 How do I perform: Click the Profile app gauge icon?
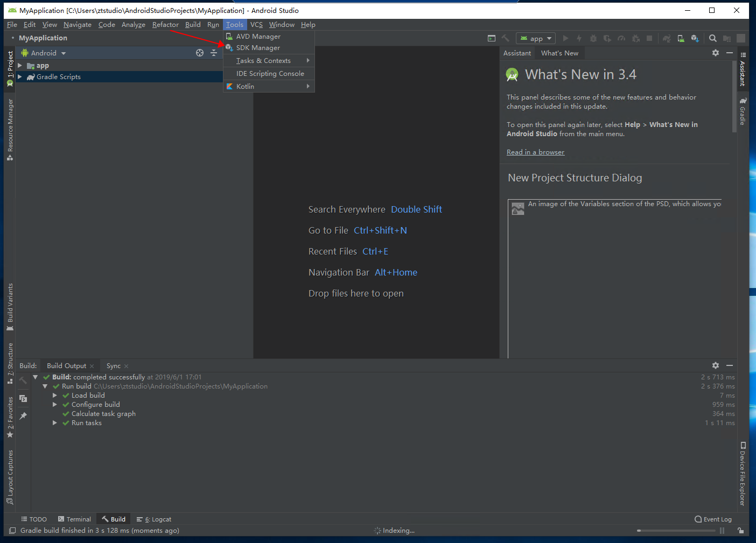coord(621,38)
